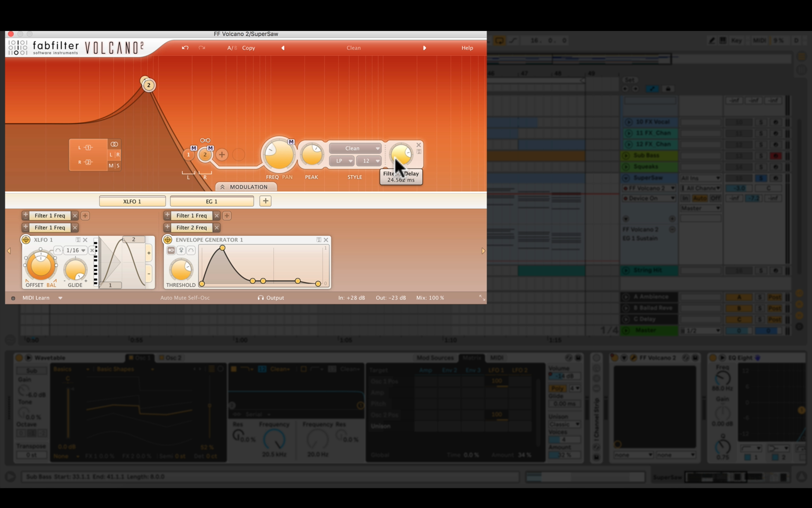Select M|S routing mode

coord(114,166)
